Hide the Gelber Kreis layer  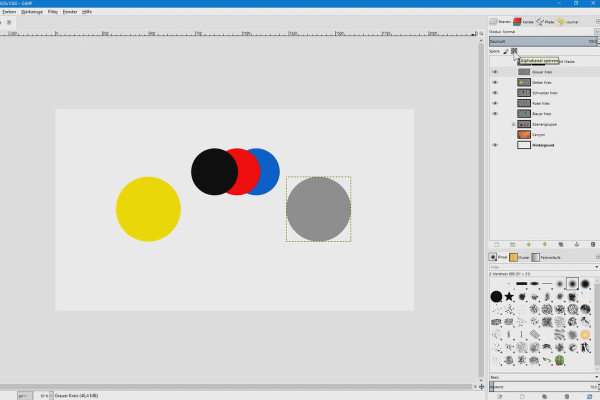[x=495, y=82]
